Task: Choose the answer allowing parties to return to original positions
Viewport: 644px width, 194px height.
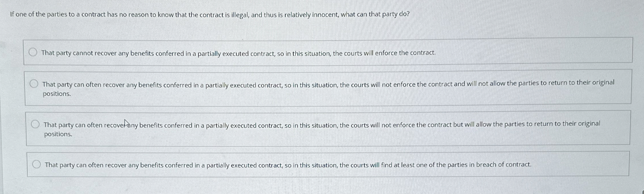Action: [x=36, y=124]
